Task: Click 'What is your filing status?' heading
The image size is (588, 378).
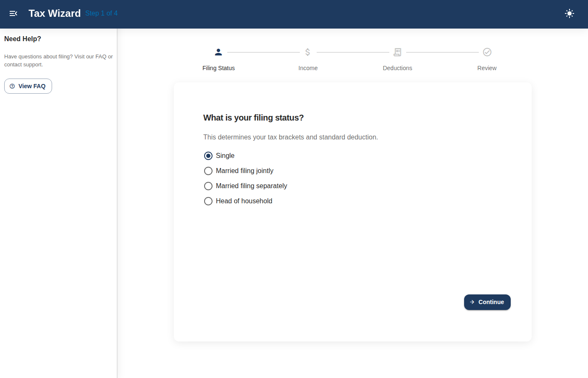Action: coord(253,118)
